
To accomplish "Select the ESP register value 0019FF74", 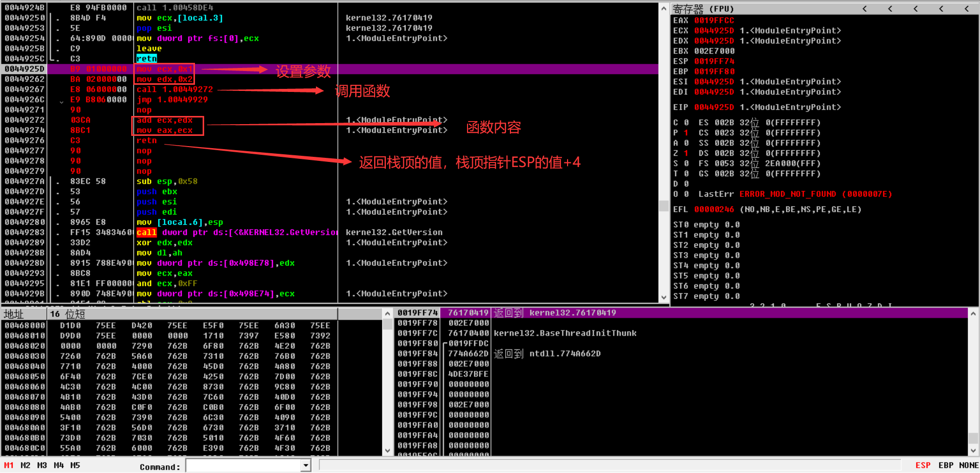I will (x=714, y=61).
